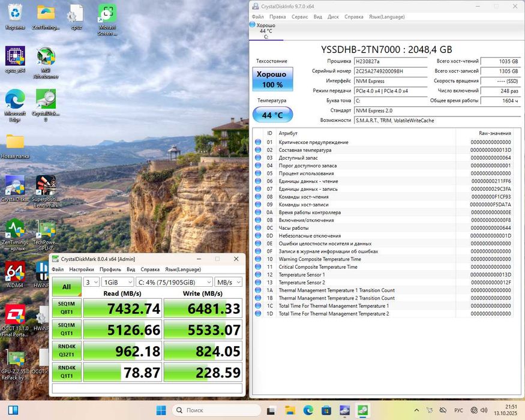Open the OCCT 13.1.0 desktop icon
525x420 pixels.
pyautogui.click(x=15, y=315)
